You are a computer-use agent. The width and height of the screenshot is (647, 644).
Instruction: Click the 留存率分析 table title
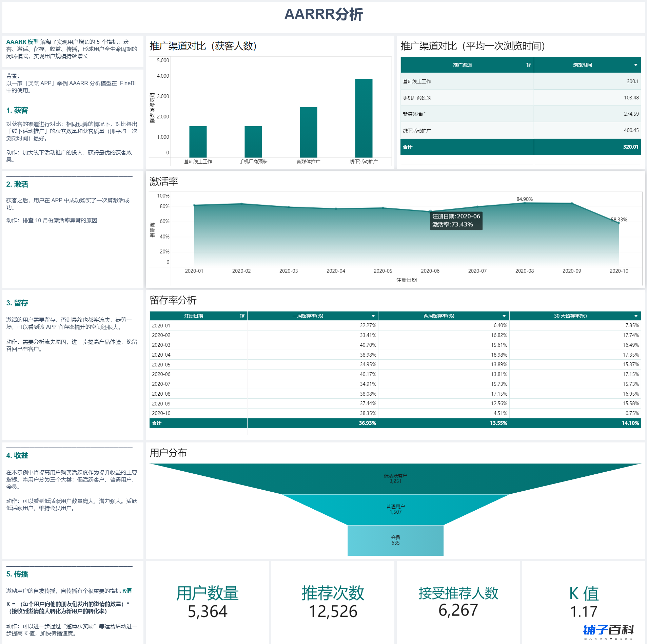click(x=173, y=300)
